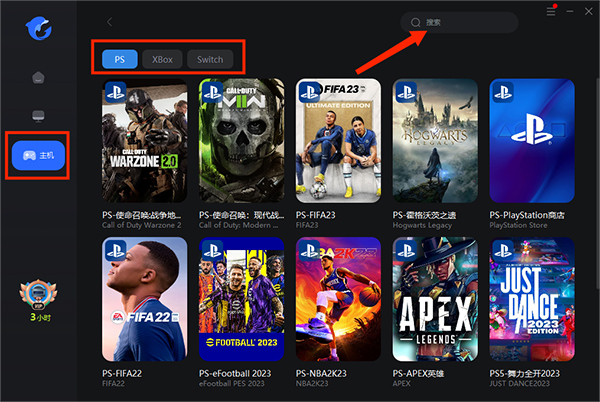Open Call of Duty Warzone 2.0 cover
600x402 pixels.
coord(144,141)
